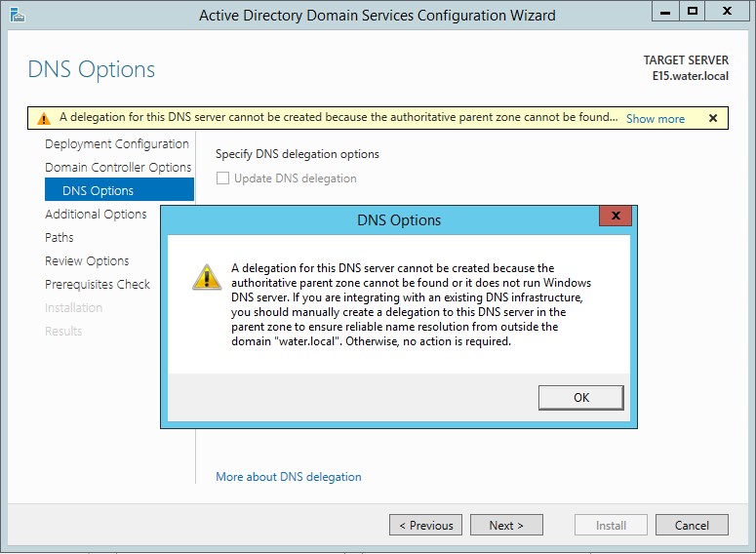Click the DNS Options page heading
The height and width of the screenshot is (554, 756).
pos(91,69)
